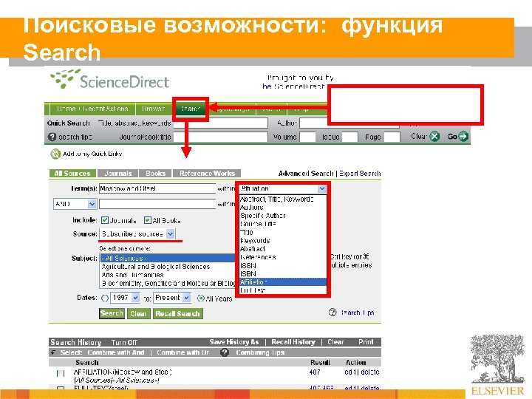Select highlighted Affiliation option in list
Image resolution: width=532 pixels, height=399 pixels.
[283, 282]
